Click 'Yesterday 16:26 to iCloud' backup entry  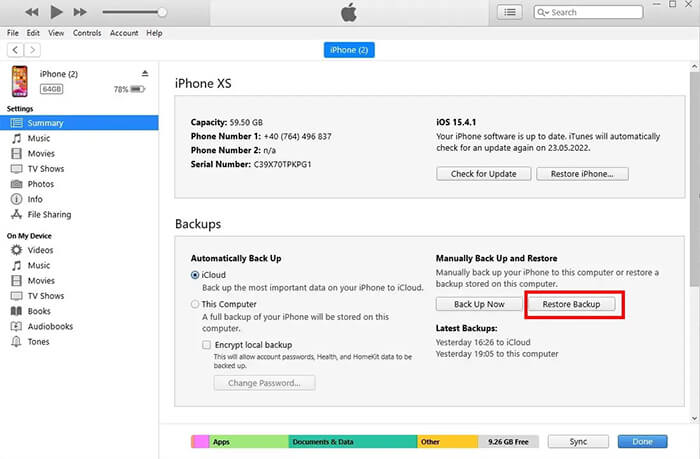click(483, 342)
